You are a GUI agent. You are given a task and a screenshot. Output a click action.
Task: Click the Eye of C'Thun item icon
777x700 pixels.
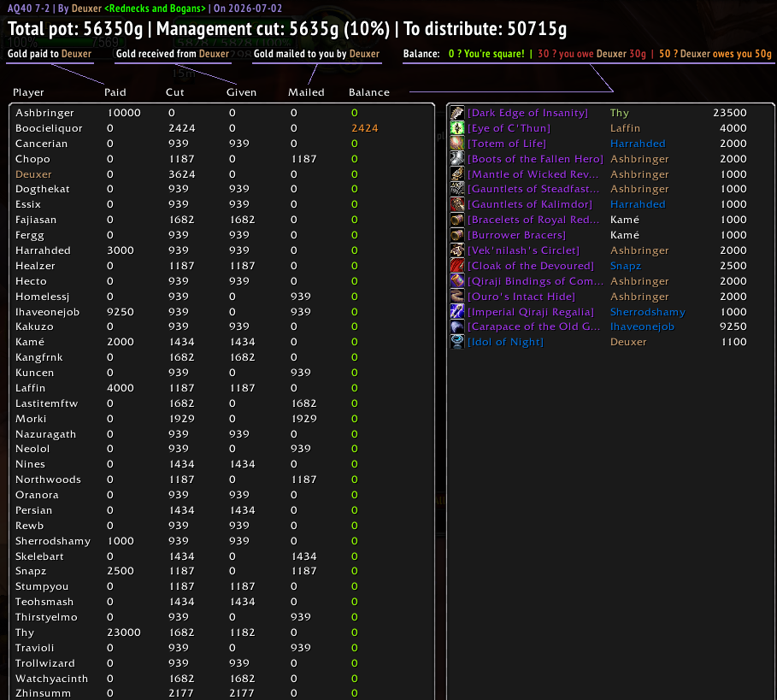pyautogui.click(x=457, y=128)
